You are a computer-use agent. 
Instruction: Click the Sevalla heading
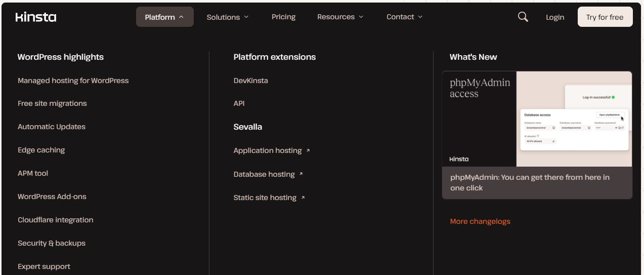click(248, 127)
